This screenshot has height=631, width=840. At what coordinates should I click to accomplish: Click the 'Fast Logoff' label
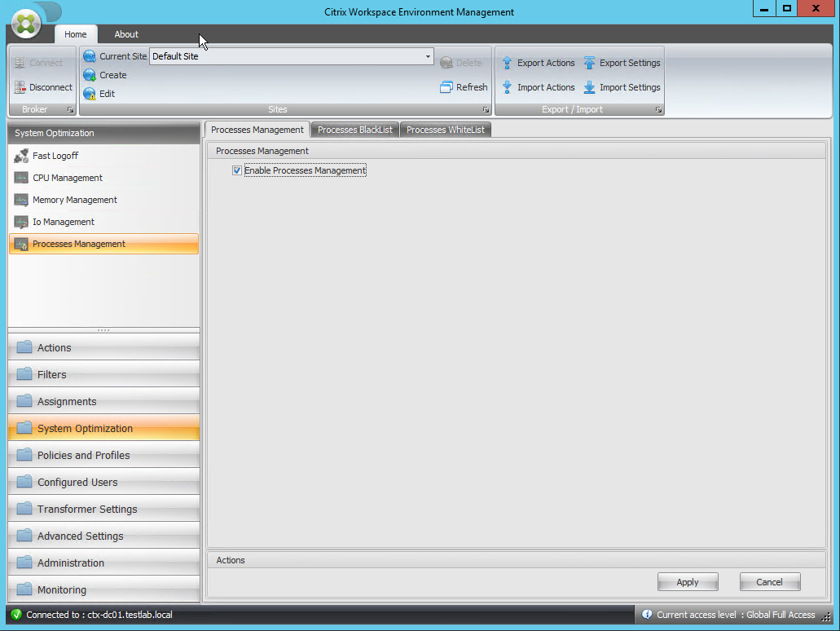(x=55, y=156)
